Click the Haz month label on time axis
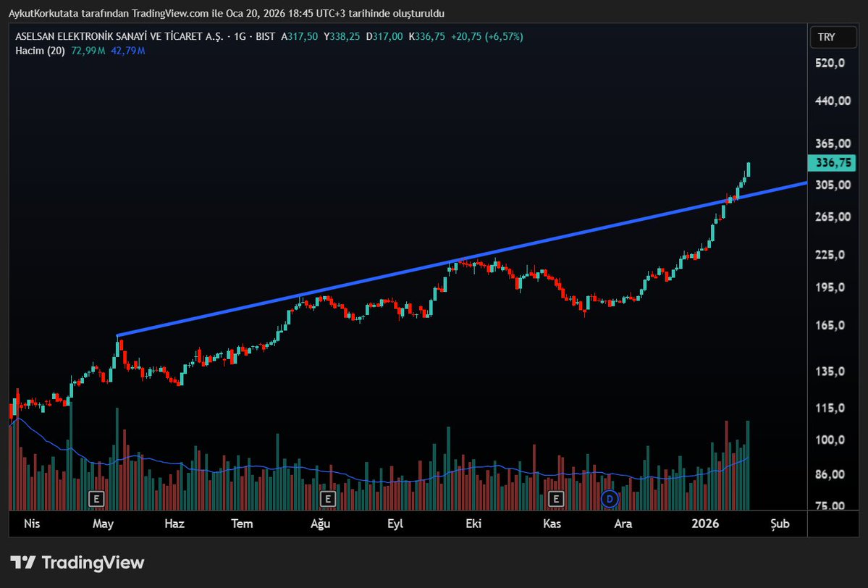 (174, 524)
